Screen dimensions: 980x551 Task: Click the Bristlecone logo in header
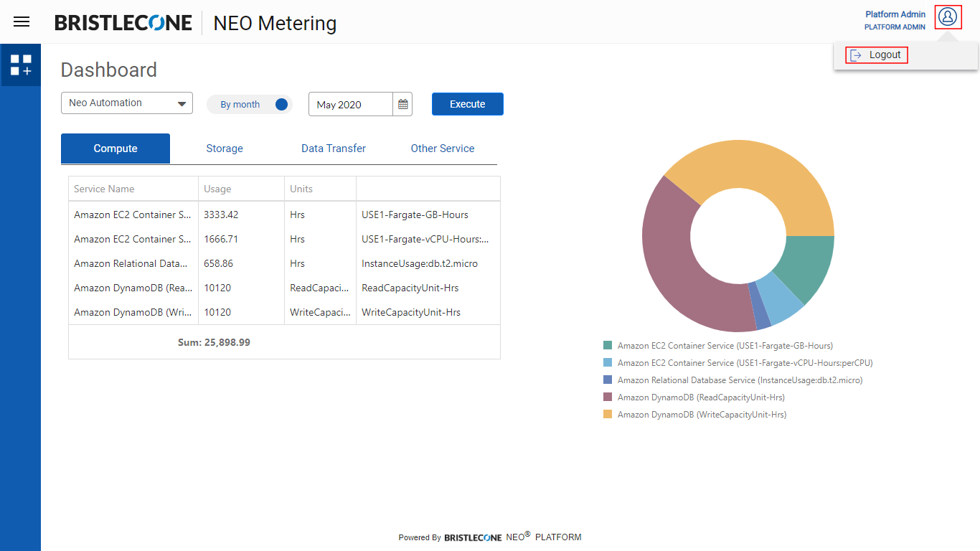[x=123, y=23]
